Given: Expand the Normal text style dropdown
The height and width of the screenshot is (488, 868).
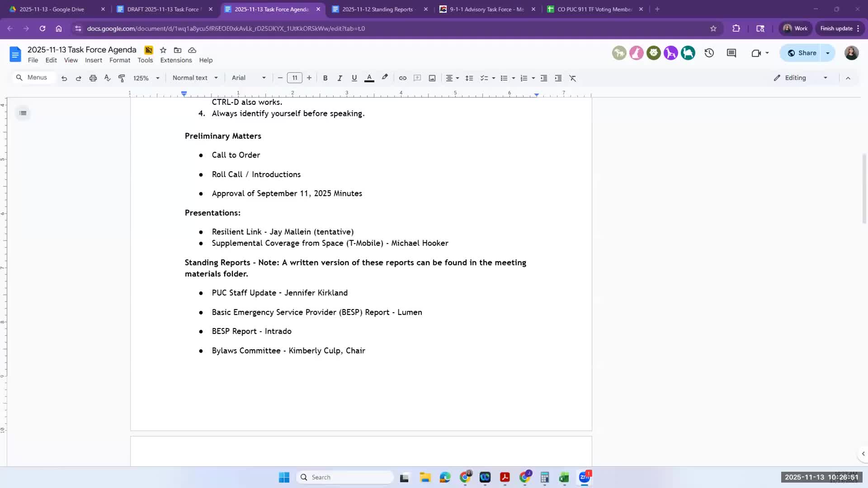Looking at the screenshot, I should point(195,78).
